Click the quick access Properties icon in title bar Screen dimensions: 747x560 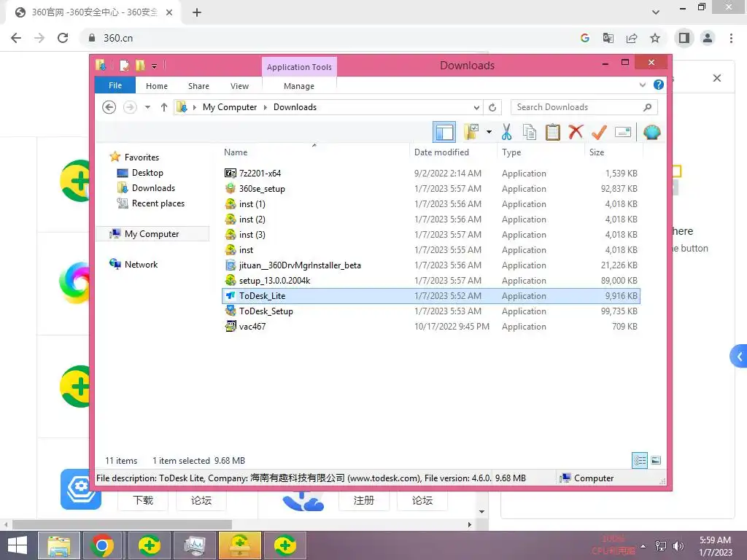pos(124,65)
